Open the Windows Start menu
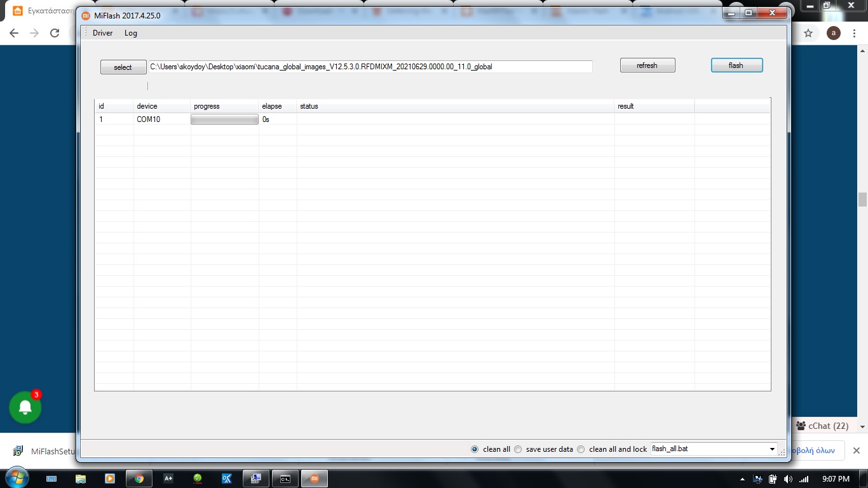Screen dimensions: 868x488 tap(16, 477)
